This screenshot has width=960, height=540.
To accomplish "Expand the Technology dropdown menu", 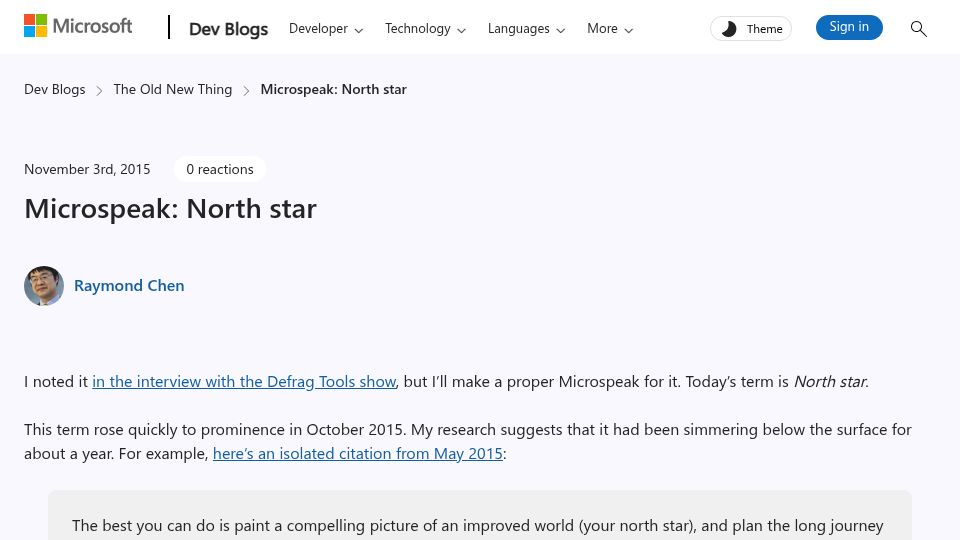I will [425, 29].
